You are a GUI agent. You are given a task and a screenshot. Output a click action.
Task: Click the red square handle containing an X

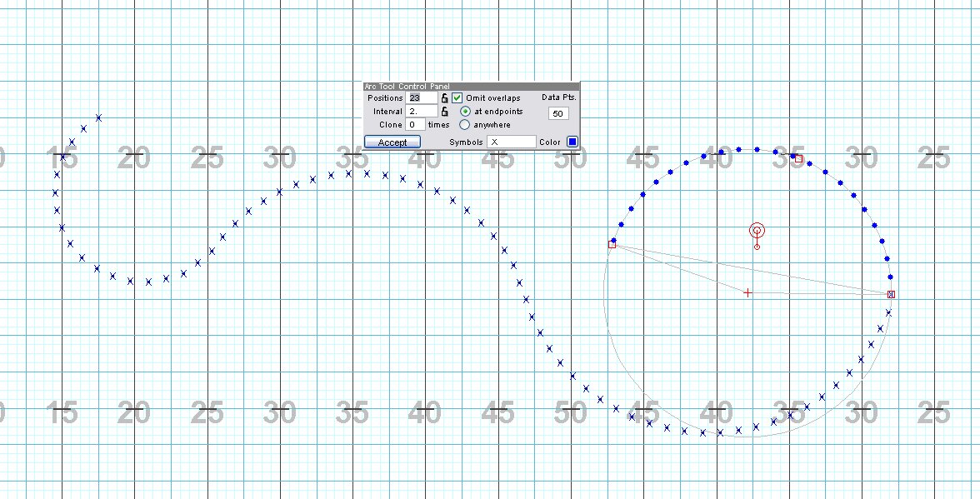coord(892,294)
